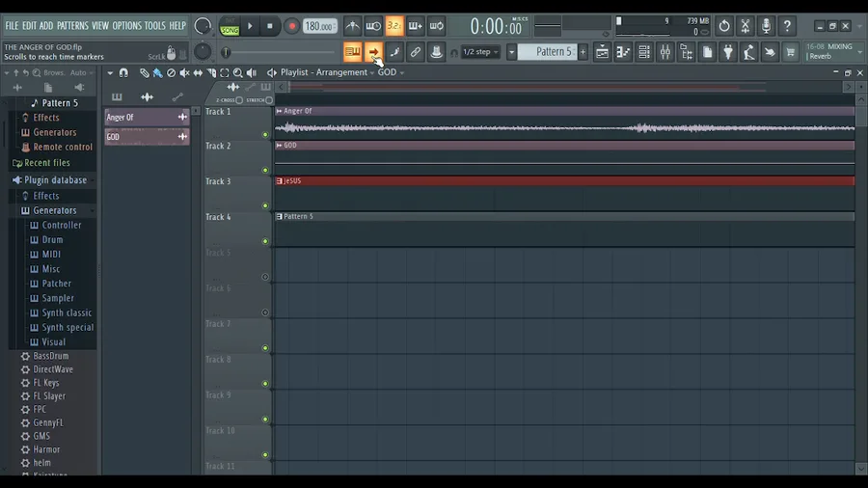Open the playlist options menu arrow

110,72
